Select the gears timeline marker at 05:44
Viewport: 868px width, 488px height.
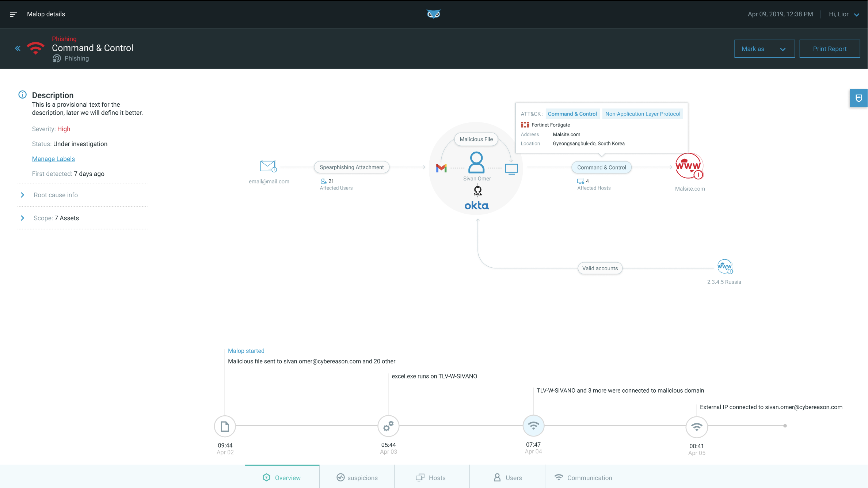point(388,426)
